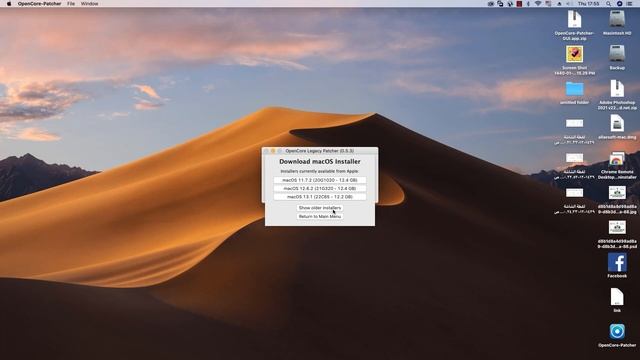
Task: Select the Screen Shot file icon
Action: [574, 54]
